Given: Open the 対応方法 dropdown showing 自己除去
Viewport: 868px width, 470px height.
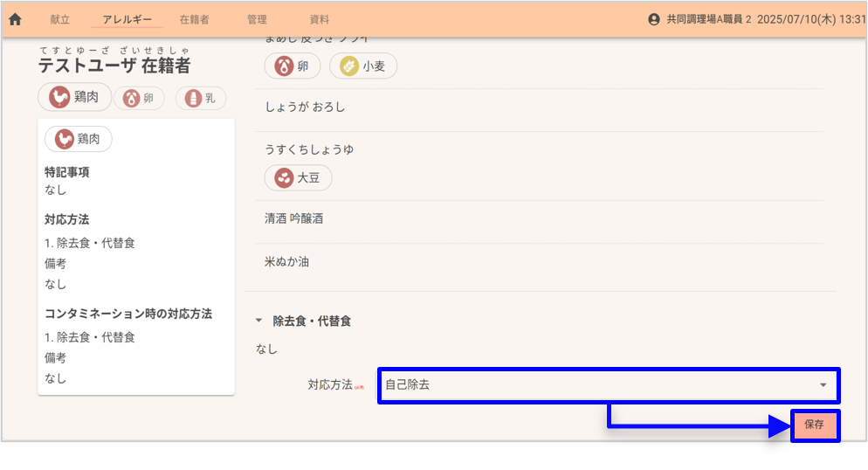Looking at the screenshot, I should click(594, 384).
